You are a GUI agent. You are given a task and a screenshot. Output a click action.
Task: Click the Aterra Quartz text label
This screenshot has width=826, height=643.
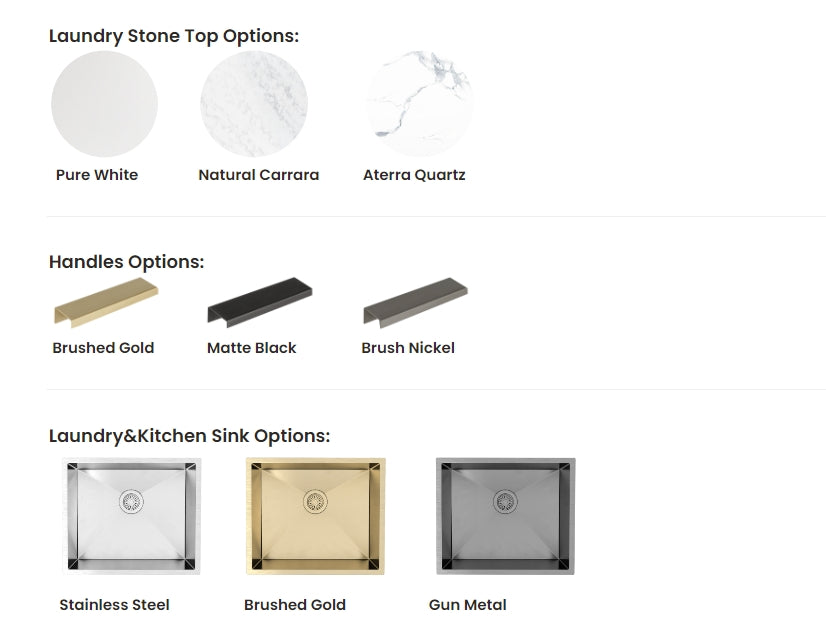(414, 175)
